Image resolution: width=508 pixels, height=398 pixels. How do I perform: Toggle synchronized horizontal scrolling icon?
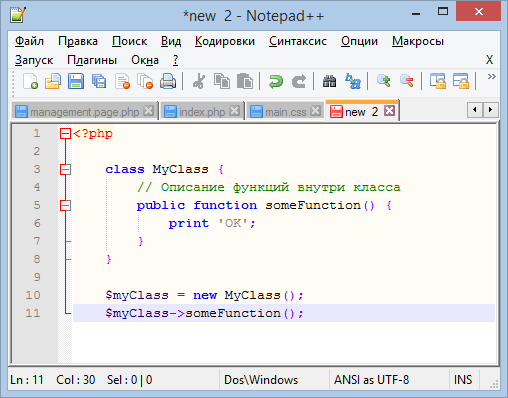461,81
